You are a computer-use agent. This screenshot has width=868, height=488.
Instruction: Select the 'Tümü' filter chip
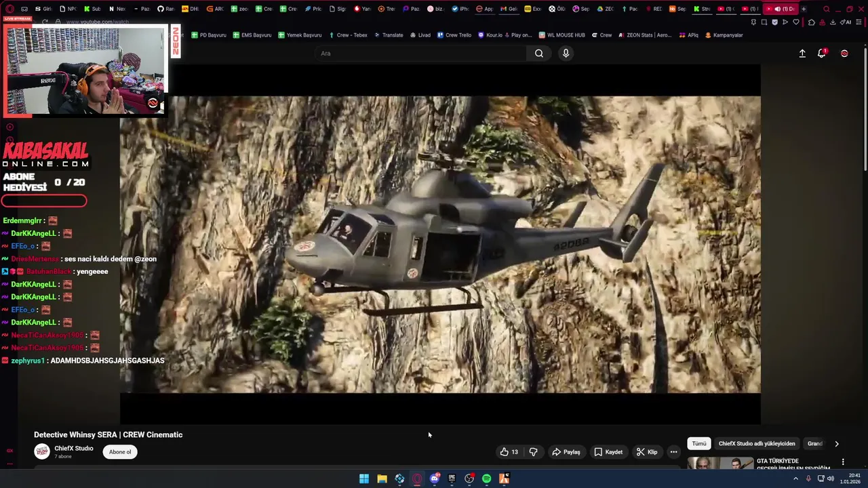click(699, 443)
